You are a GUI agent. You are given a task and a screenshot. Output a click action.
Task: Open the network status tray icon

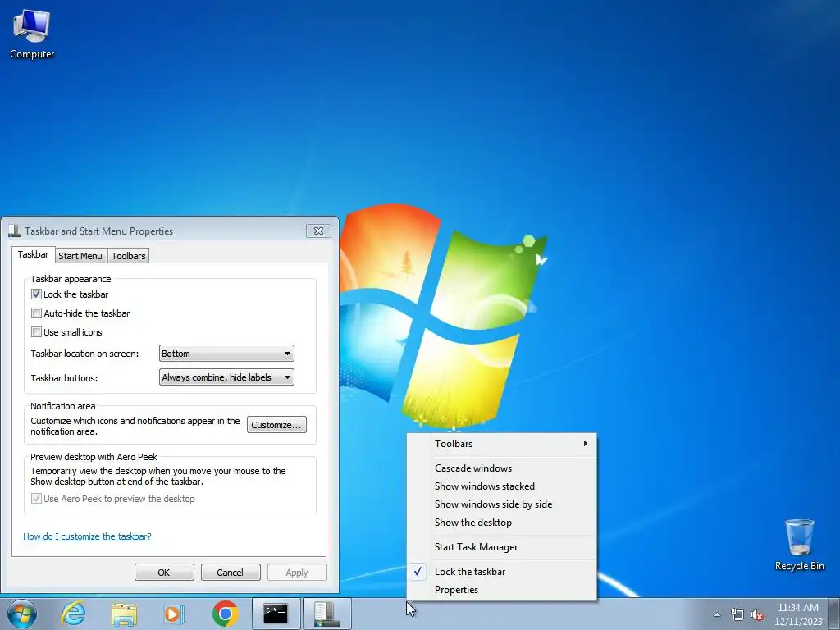pos(737,615)
